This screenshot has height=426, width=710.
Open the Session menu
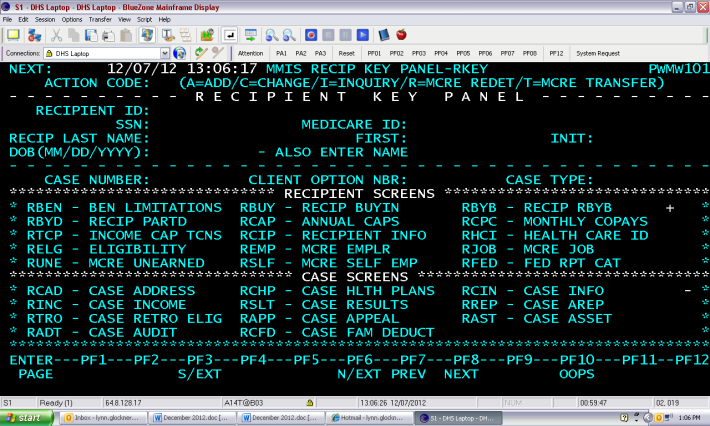coord(45,19)
